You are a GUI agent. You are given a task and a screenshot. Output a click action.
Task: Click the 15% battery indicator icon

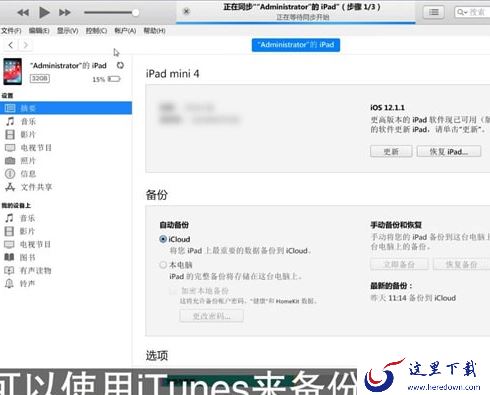[x=114, y=79]
